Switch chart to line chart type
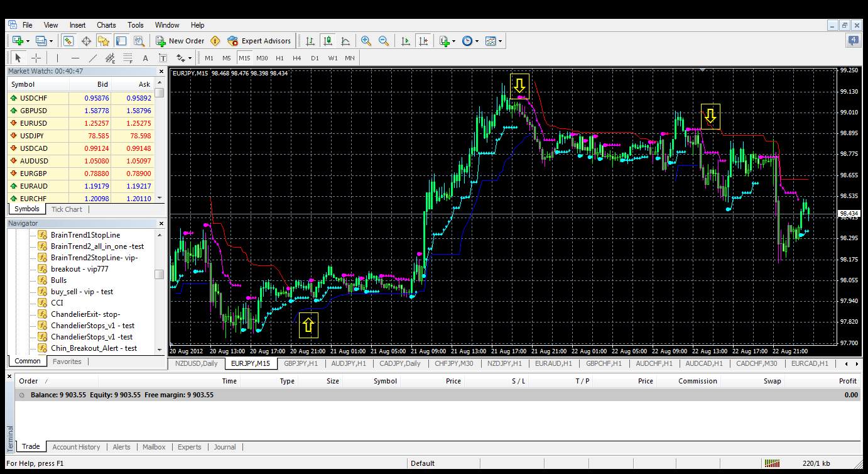868x474 pixels. pyautogui.click(x=345, y=41)
